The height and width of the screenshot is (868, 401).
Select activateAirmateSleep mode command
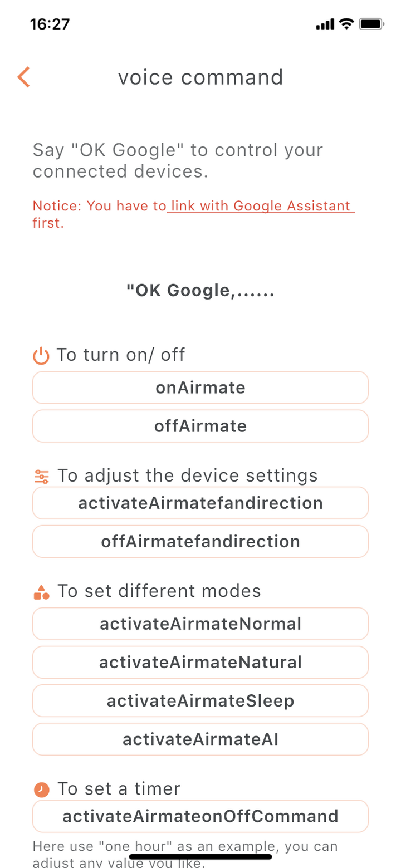(x=200, y=700)
